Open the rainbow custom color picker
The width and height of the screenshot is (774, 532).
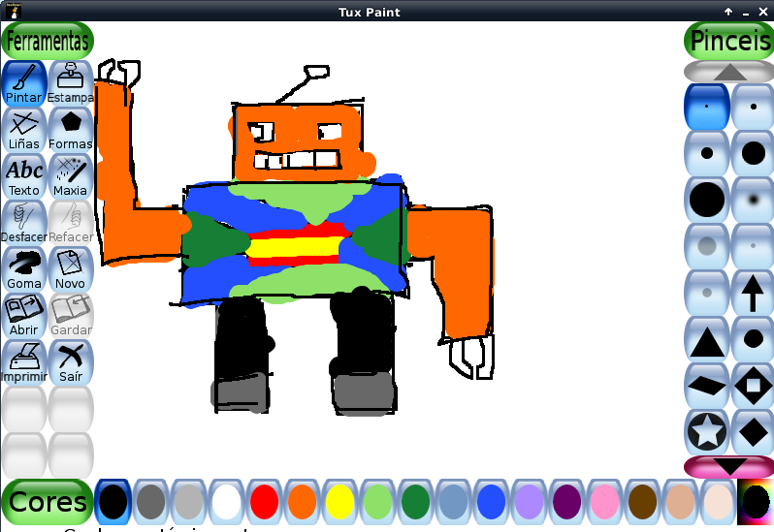point(756,502)
